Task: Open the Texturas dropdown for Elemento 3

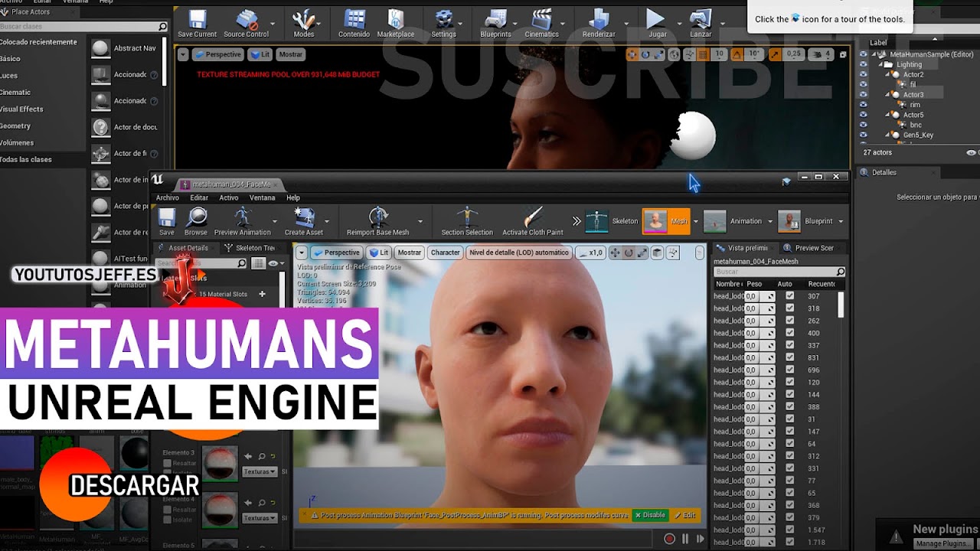Action: pyautogui.click(x=259, y=471)
